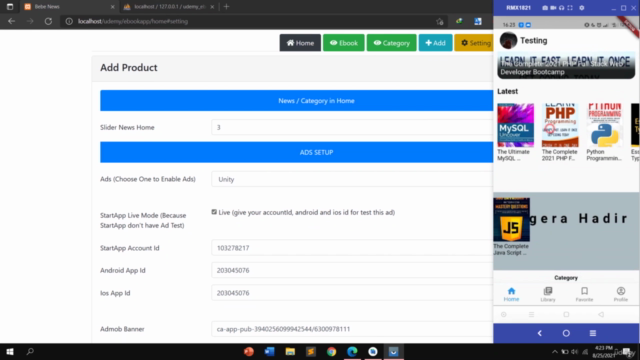The width and height of the screenshot is (640, 360).
Task: Open browser tab actions menu
Action: pos(10,7)
